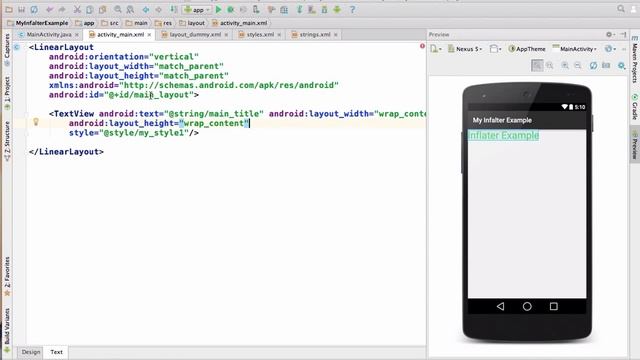Click the src breadcrumb folder
Viewport: 640px width, 360px height.
(110, 23)
